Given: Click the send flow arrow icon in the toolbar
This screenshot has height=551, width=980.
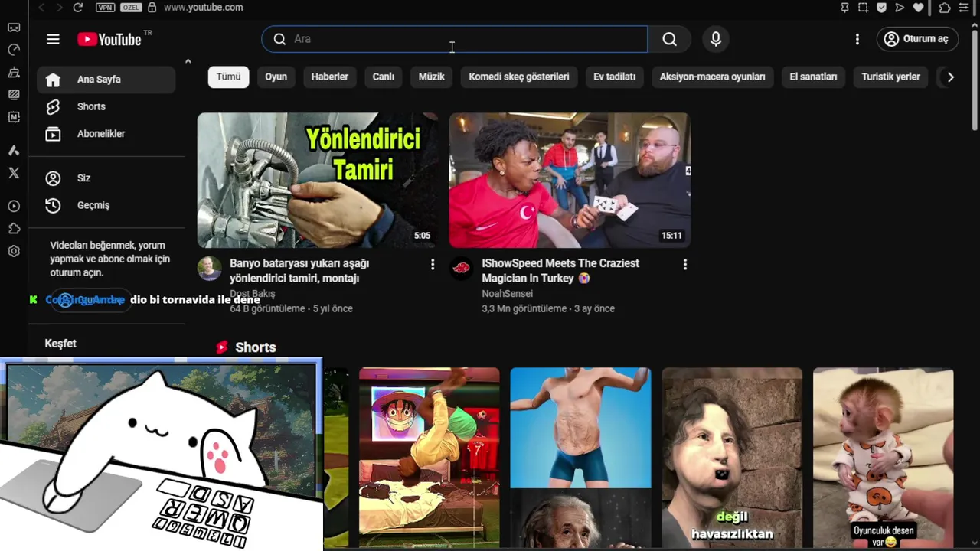Looking at the screenshot, I should [x=900, y=8].
